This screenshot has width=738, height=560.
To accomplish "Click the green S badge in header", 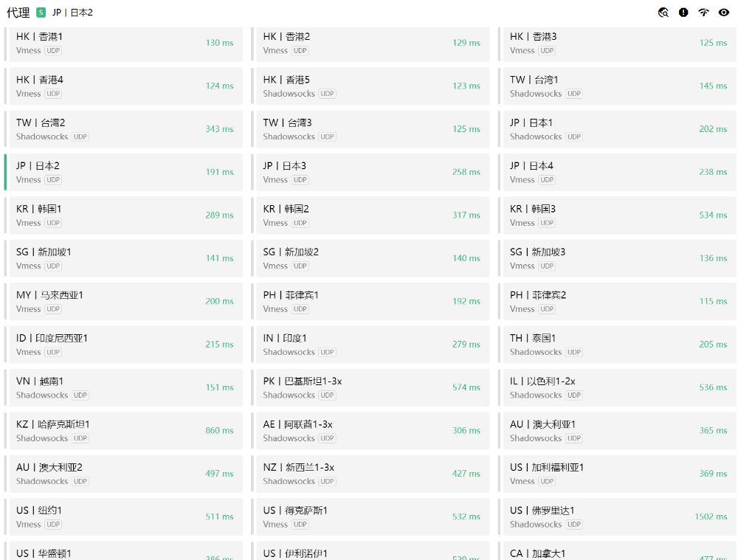I will tap(41, 13).
